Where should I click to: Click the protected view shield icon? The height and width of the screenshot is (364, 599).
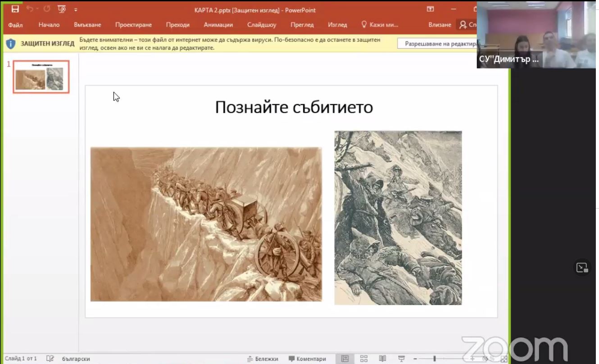coord(11,44)
